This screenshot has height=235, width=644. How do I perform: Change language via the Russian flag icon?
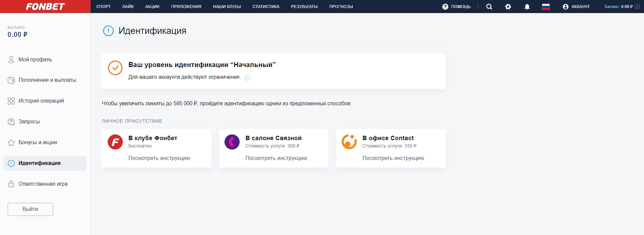point(546,7)
